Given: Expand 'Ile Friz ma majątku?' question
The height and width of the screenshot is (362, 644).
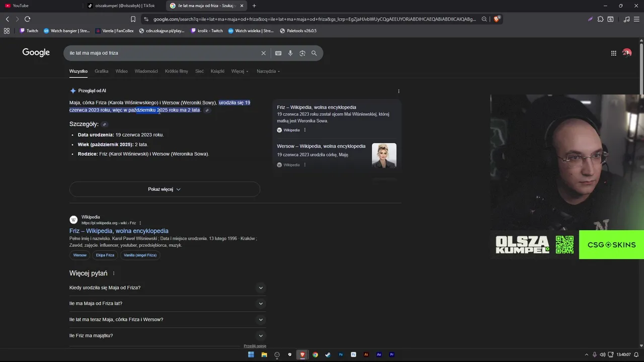Looking at the screenshot, I should click(168, 336).
